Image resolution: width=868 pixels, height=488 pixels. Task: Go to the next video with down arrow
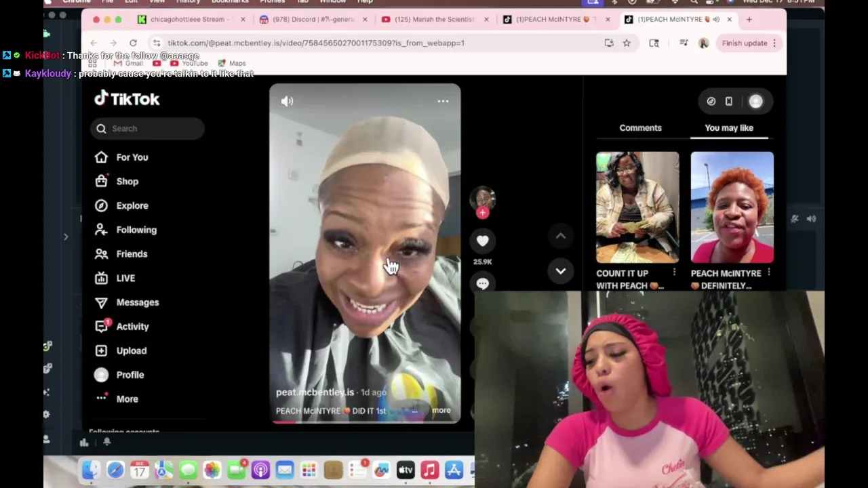tap(561, 271)
